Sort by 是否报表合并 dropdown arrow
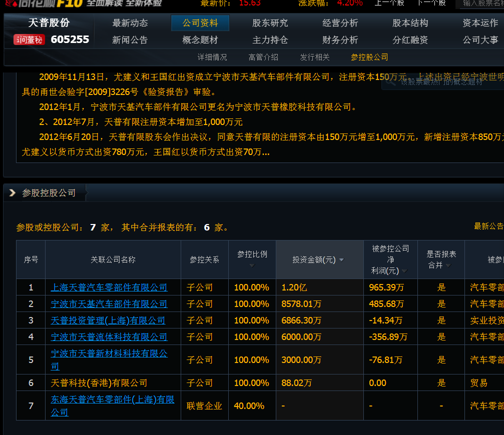 [x=448, y=265]
